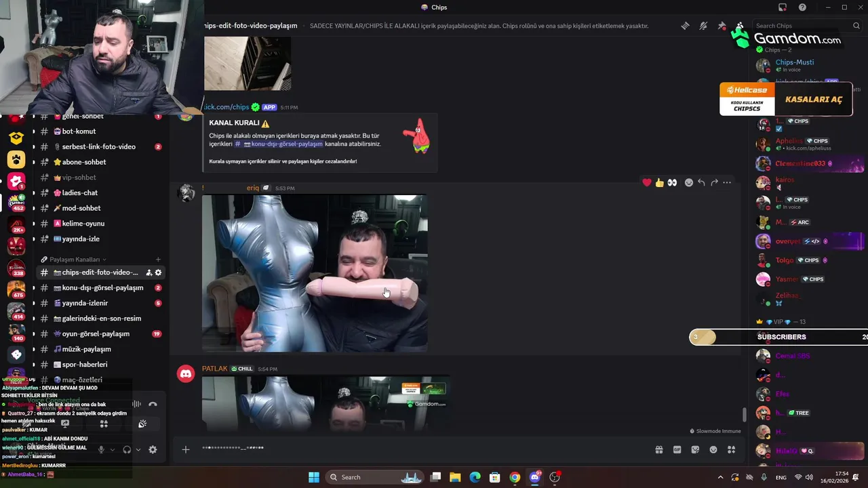Reply to eriq's message with arrow icon
Viewport: 868px width, 488px height.
point(701,182)
